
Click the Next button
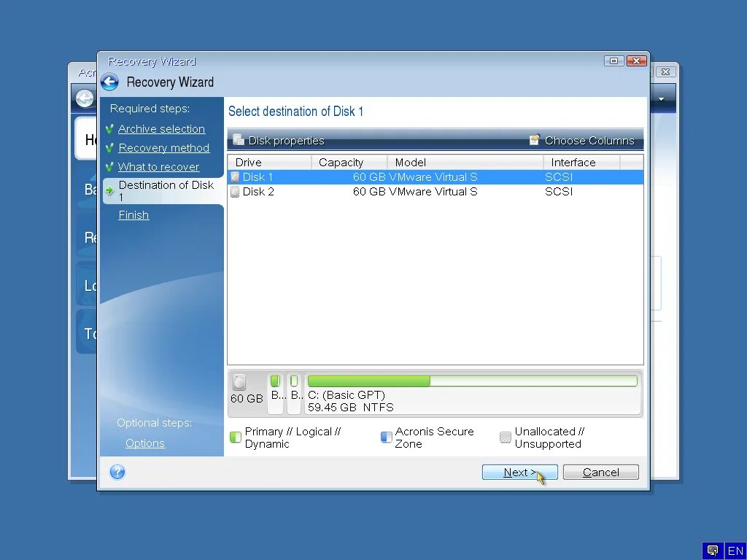[x=519, y=472]
